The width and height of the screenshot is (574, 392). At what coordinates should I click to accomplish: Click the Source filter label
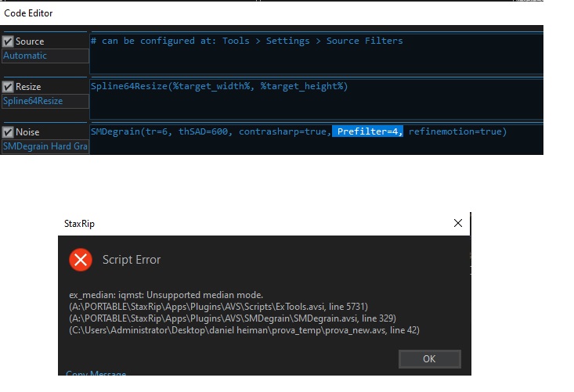[30, 41]
